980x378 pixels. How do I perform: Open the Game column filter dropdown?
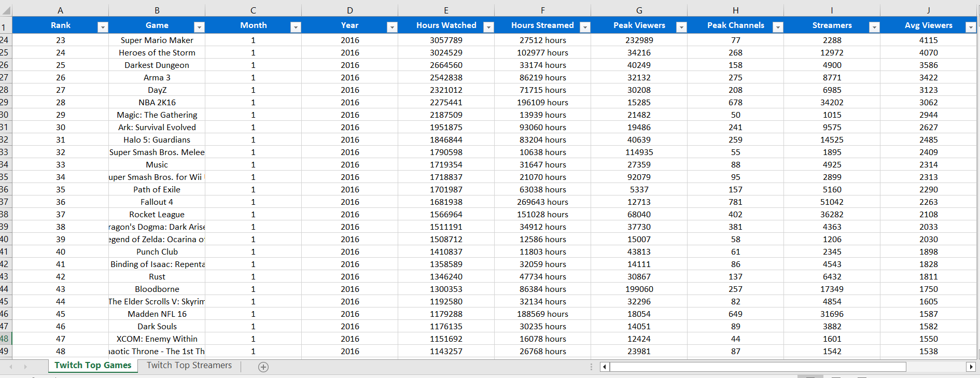(199, 27)
